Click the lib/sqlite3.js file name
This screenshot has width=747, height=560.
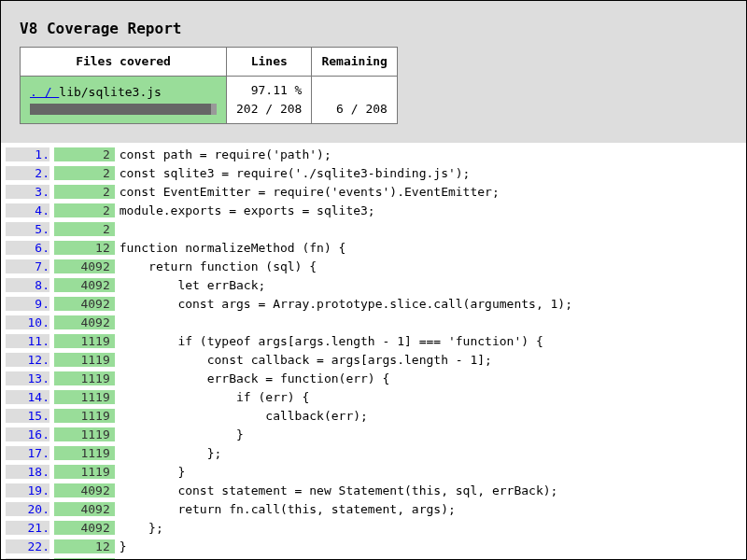coord(110,91)
